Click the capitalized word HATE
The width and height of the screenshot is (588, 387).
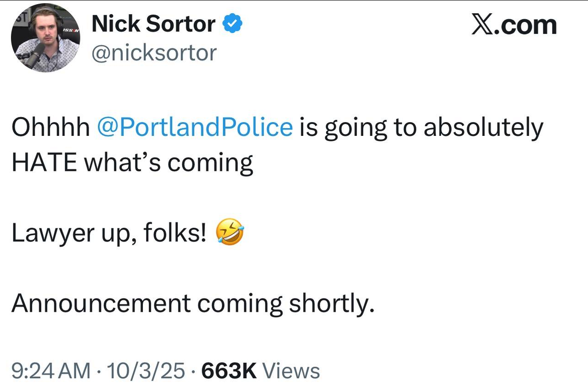click(x=44, y=163)
